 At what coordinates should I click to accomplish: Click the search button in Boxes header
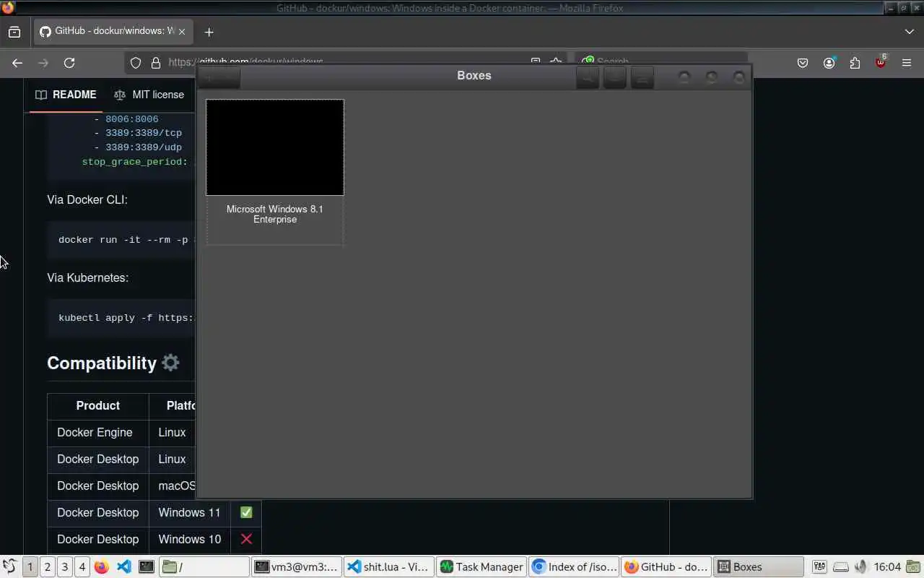588,77
